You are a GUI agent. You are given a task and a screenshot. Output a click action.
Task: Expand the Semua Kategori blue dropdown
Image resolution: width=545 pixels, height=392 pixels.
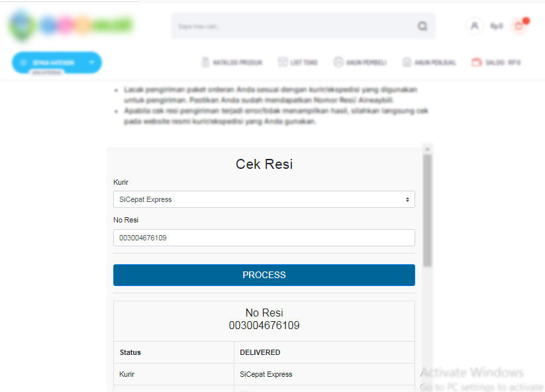point(57,62)
